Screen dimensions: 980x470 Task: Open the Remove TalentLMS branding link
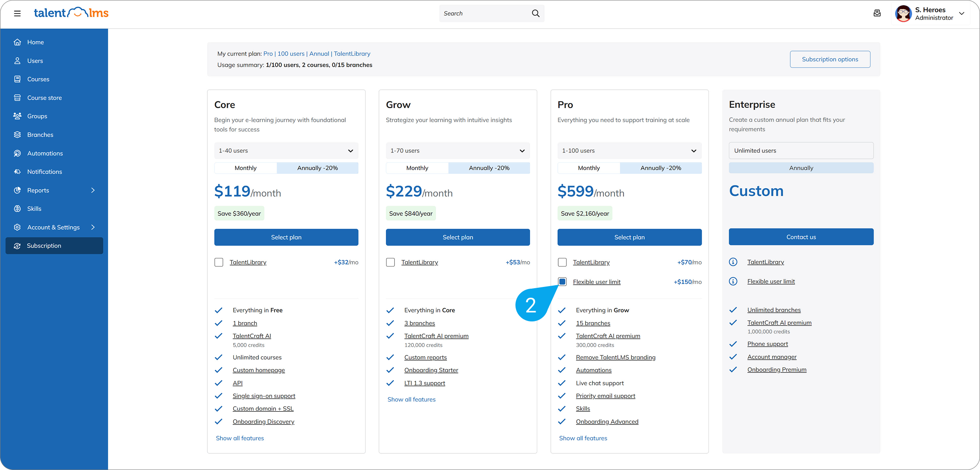pos(616,357)
